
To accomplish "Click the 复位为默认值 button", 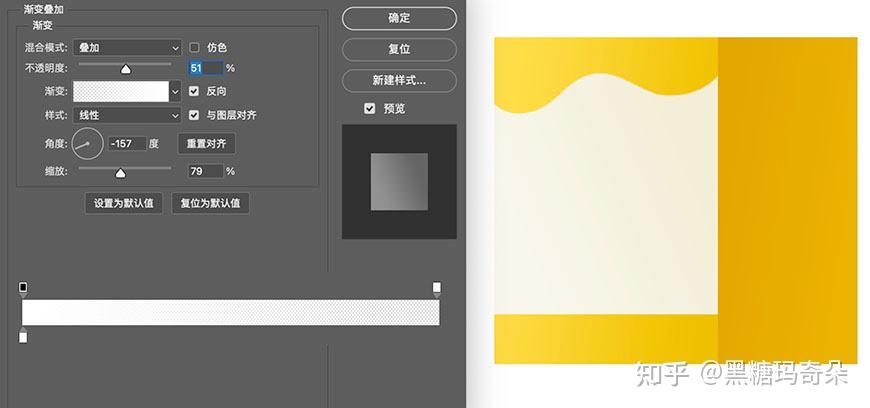I will (x=210, y=203).
